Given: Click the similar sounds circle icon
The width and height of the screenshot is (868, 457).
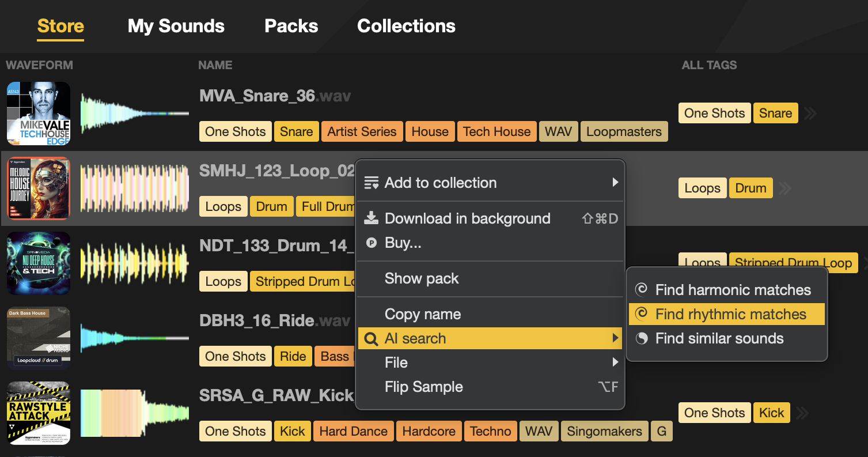Looking at the screenshot, I should 641,338.
